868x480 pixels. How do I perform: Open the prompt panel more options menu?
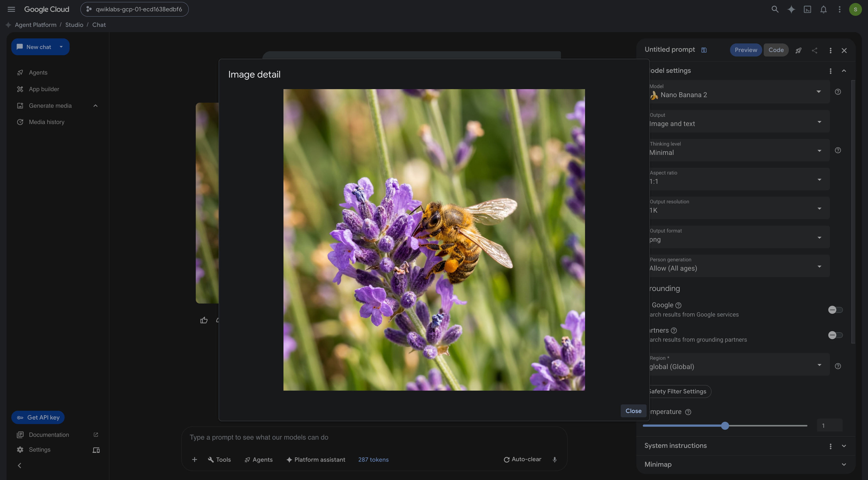click(x=831, y=50)
